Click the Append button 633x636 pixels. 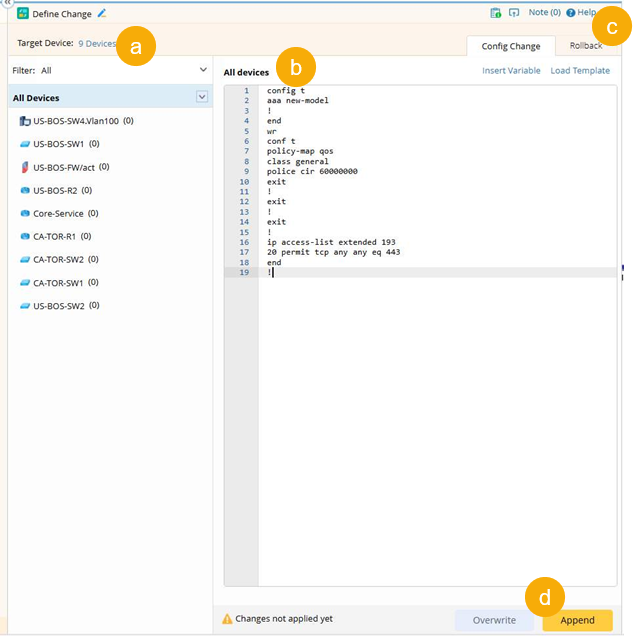click(x=577, y=620)
